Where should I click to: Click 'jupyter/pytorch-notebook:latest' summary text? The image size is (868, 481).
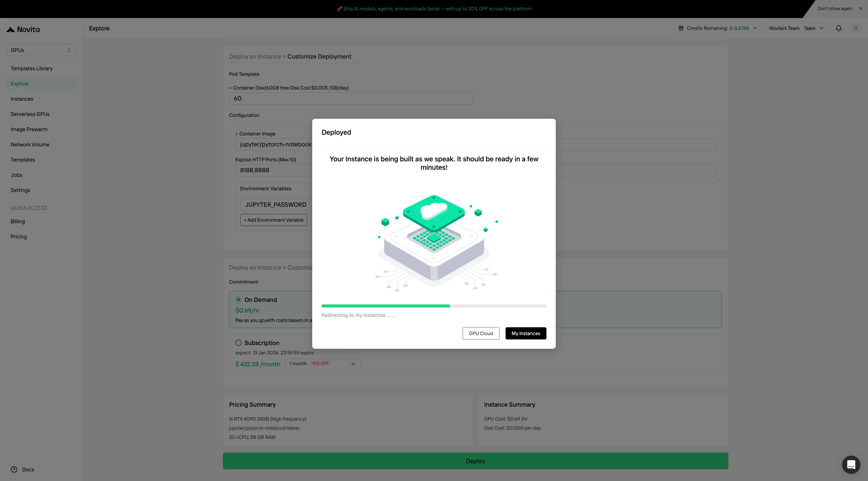[x=264, y=428]
